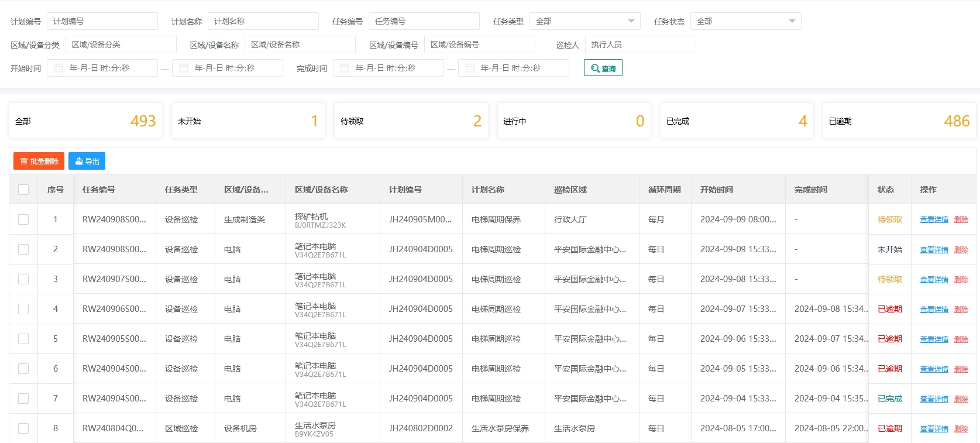
Task: Click the 导出 export button
Action: pyautogui.click(x=87, y=161)
